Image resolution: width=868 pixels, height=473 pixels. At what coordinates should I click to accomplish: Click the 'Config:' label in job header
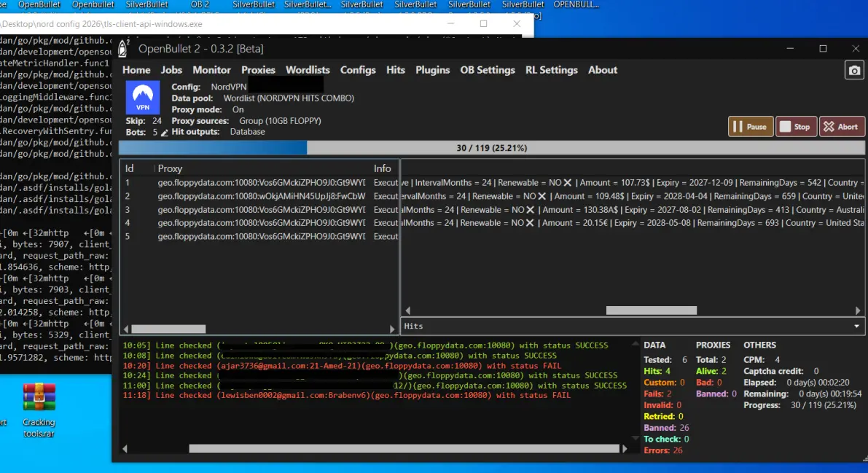[x=186, y=87]
